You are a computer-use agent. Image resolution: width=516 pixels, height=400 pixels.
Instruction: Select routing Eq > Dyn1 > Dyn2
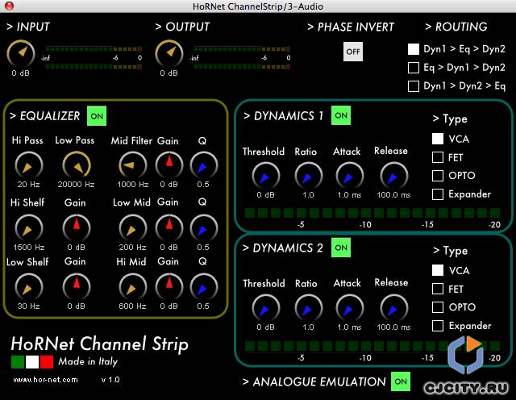tap(413, 68)
